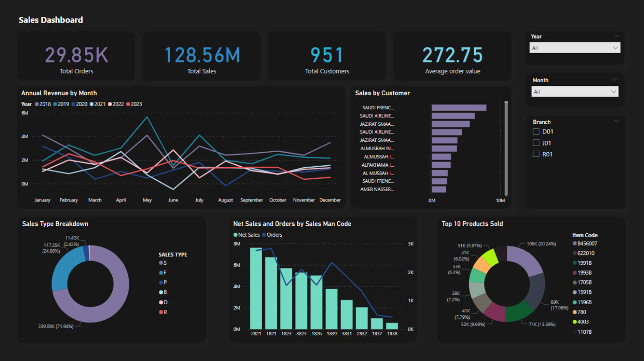Click the 2020 year legend marker
644x361 pixels.
[x=73, y=104]
